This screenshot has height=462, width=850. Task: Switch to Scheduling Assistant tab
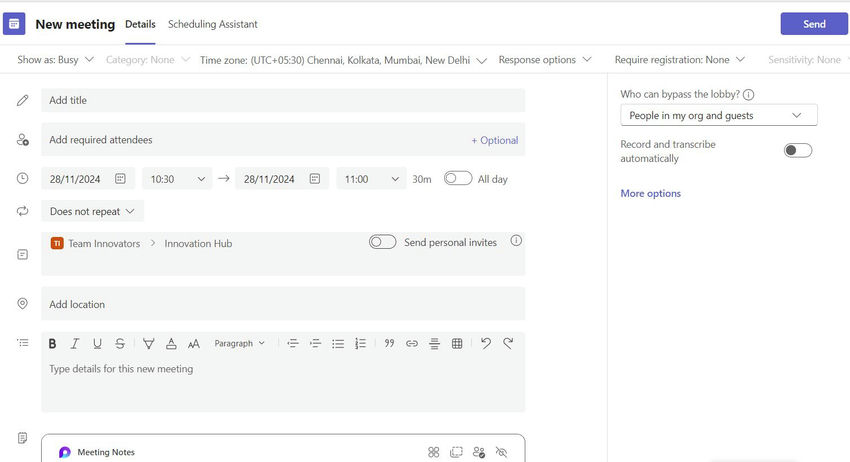point(212,24)
